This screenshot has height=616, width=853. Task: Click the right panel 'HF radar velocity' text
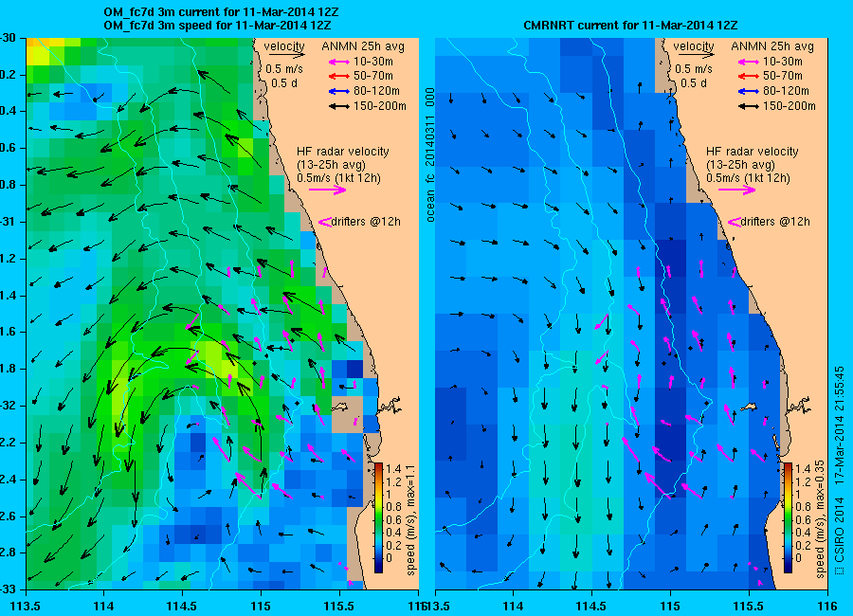[x=752, y=152]
